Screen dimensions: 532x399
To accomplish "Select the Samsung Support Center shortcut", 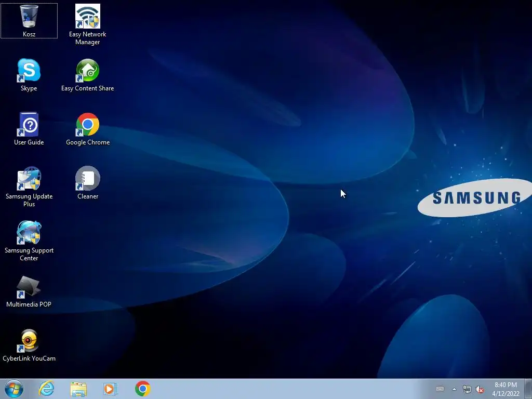I will point(29,241).
